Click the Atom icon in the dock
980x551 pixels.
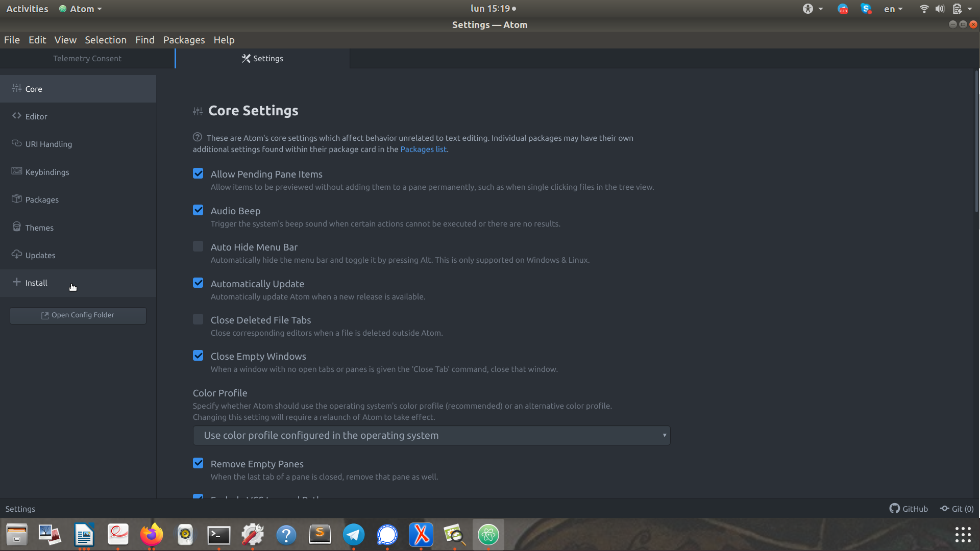coord(488,535)
